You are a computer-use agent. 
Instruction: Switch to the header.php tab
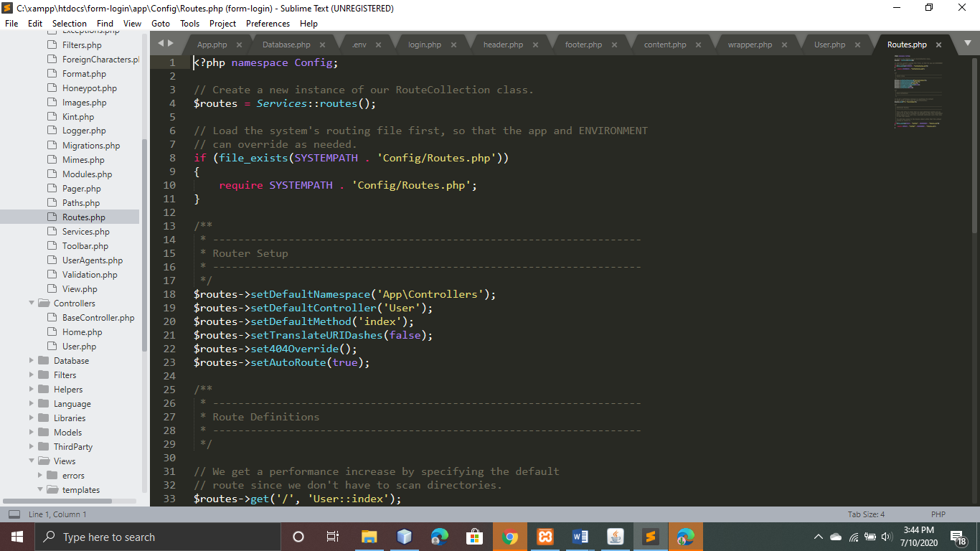tap(503, 44)
